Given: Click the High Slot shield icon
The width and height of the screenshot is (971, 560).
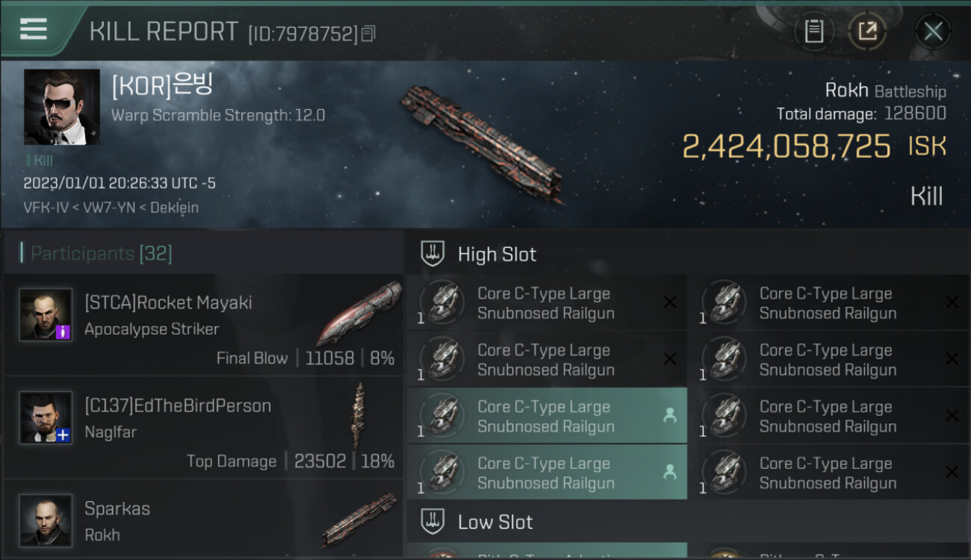Looking at the screenshot, I should click(x=433, y=254).
